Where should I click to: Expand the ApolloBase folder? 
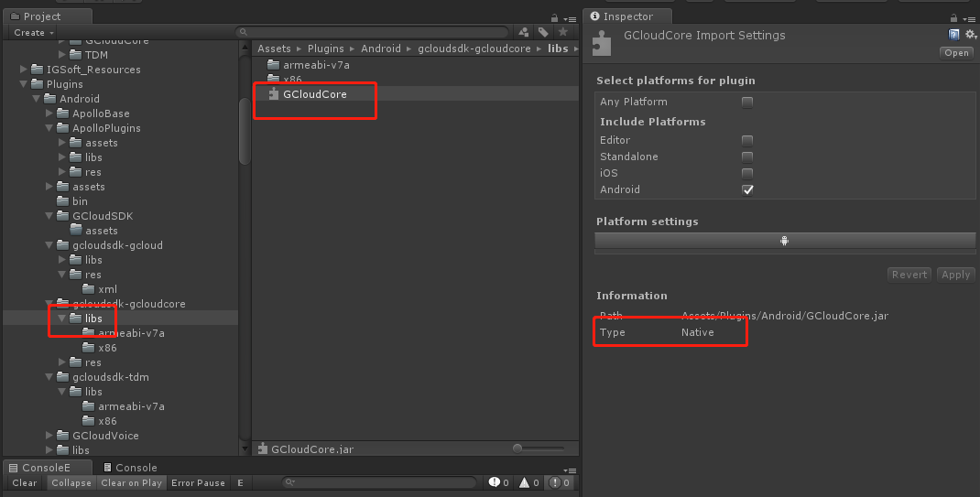pos(49,113)
